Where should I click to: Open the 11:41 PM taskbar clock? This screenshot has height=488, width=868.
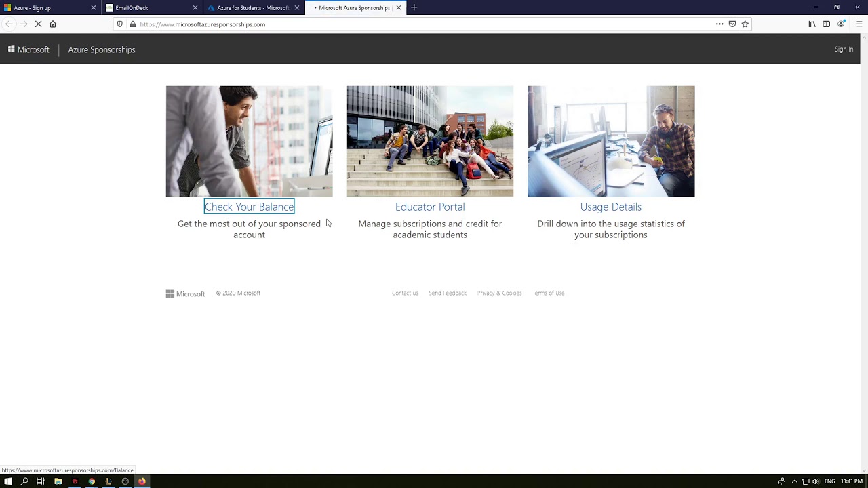(x=852, y=481)
